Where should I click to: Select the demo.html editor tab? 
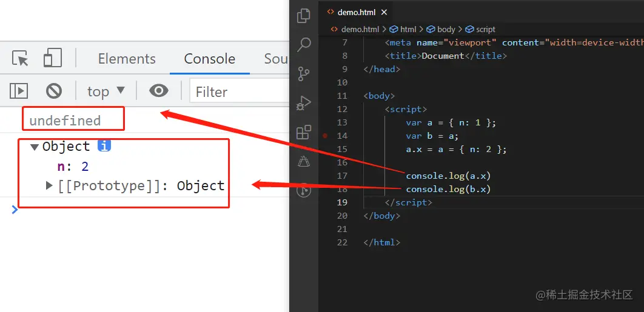click(357, 12)
